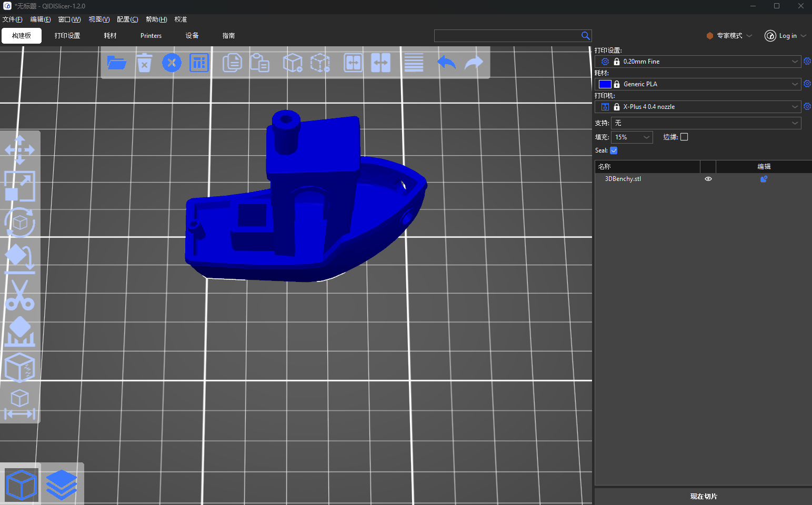This screenshot has width=812, height=505.
Task: Click the Split to parts icon
Action: click(x=380, y=63)
